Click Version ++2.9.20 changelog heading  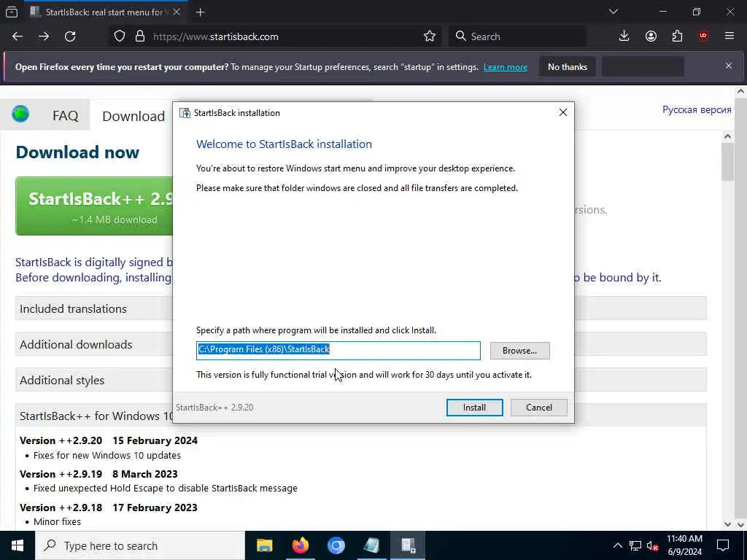click(x=109, y=440)
